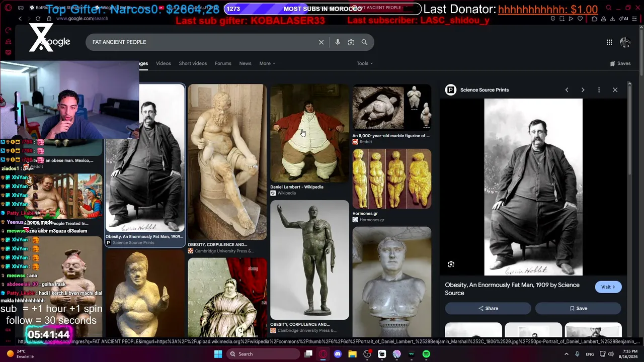This screenshot has width=644, height=362.
Task: Open the Google account avatar menu
Action: [625, 42]
